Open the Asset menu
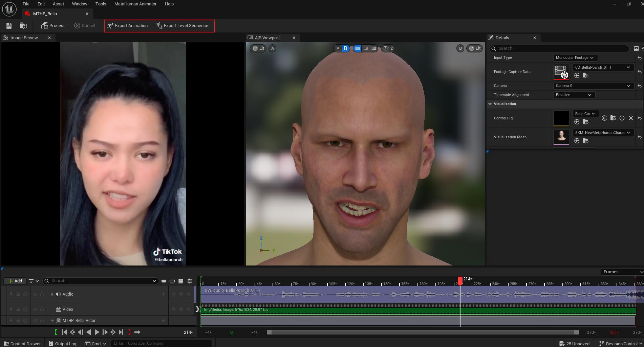The height and width of the screenshot is (347, 644). [58, 4]
